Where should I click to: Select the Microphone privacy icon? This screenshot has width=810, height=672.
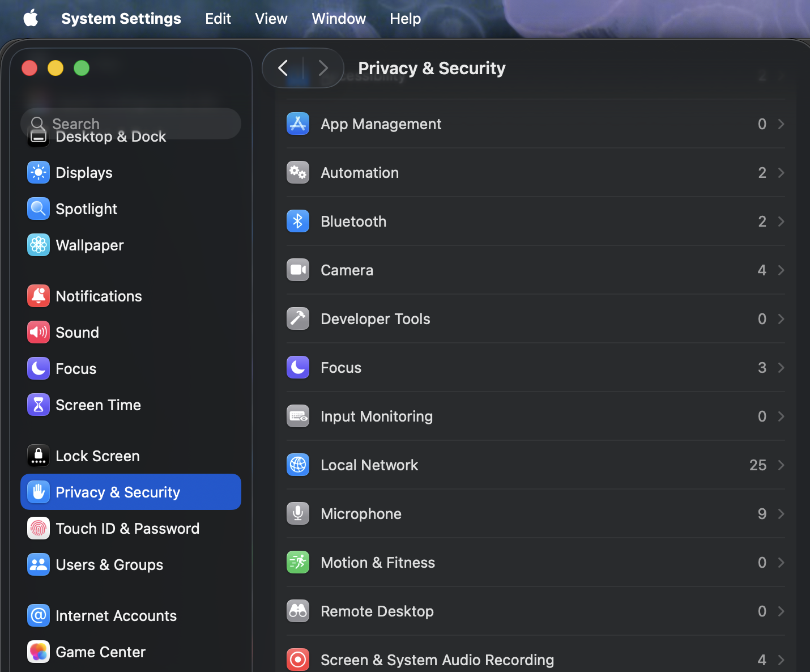pyautogui.click(x=298, y=513)
